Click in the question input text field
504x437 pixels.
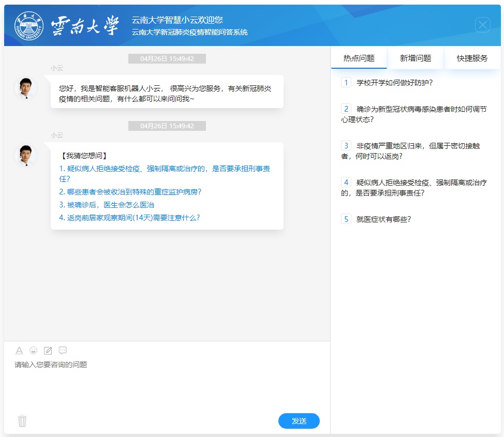[166, 383]
